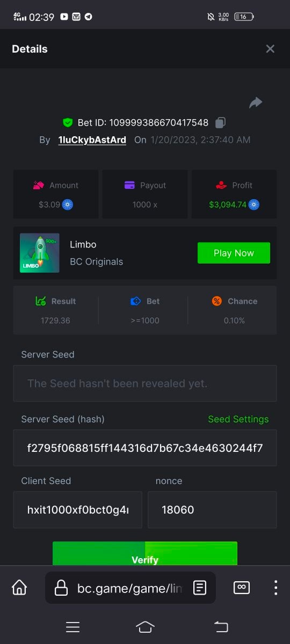Tap the Android recent apps menu button
Viewport: 290px width, 644px height.
pyautogui.click(x=73, y=627)
